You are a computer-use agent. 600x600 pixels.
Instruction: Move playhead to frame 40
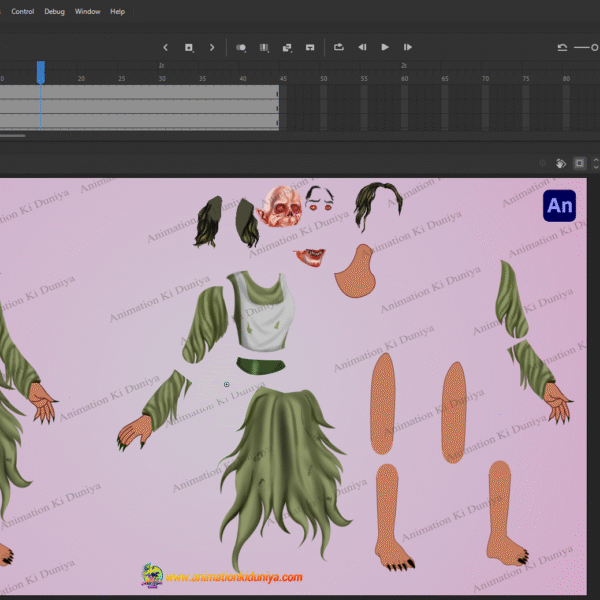coord(243,78)
